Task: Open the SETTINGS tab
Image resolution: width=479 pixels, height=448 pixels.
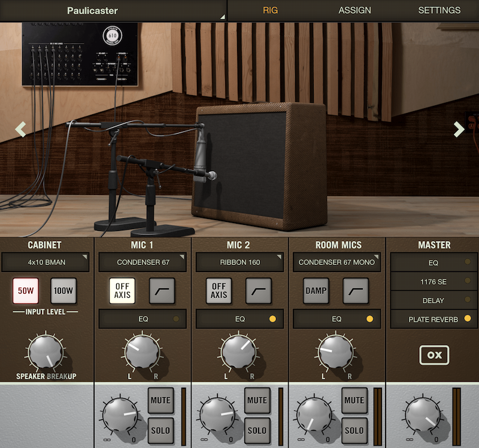Action: 439,10
